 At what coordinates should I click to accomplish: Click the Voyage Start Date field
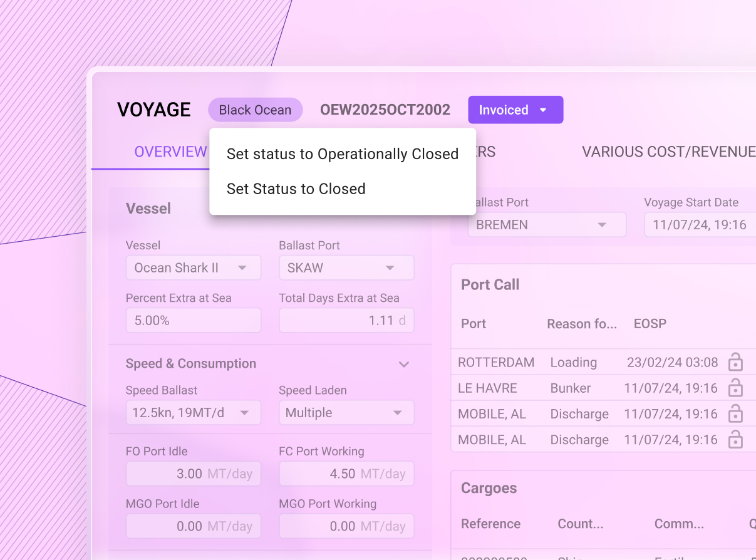(700, 225)
